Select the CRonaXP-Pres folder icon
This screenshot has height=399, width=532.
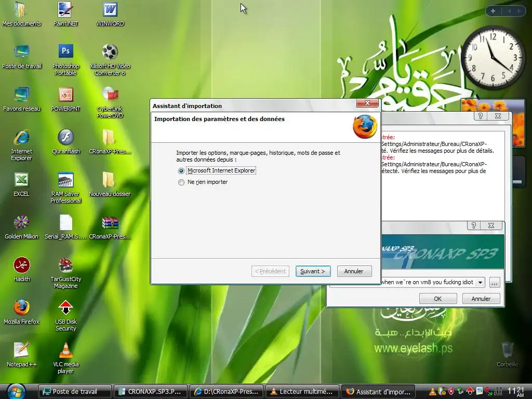click(x=110, y=142)
